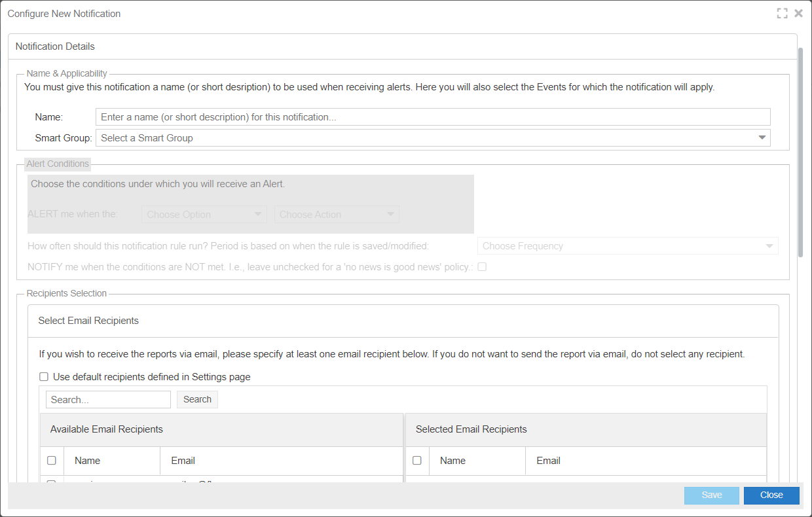Select all Selected Email Recipients checkbox

point(417,461)
